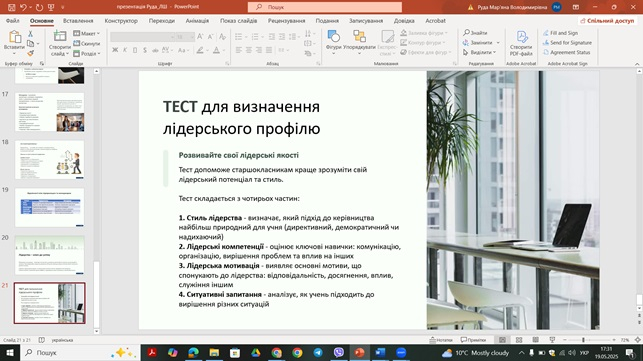Switch to Normal view in status bar
Image resolution: width=643 pixels, height=361 pixels.
click(x=502, y=340)
